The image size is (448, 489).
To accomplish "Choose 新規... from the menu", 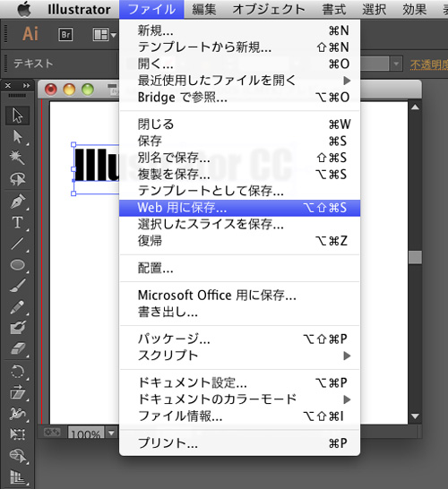I will [x=239, y=30].
